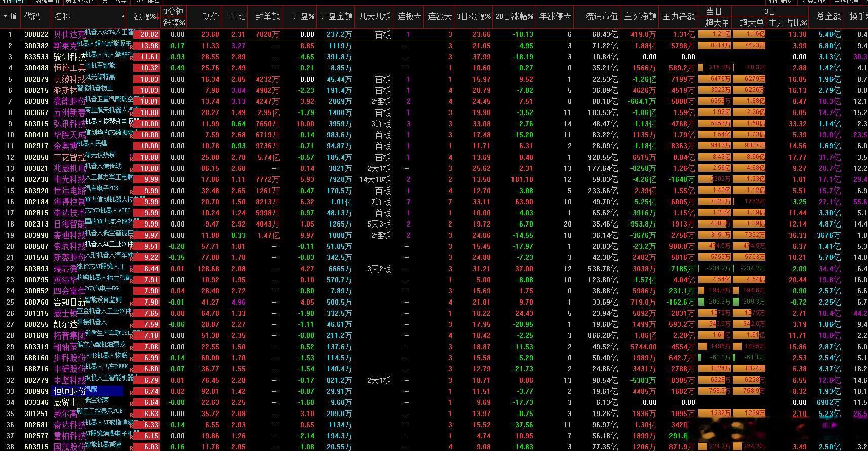Select stock 斯莱克 in the list
This screenshot has height=451, width=868.
tap(65, 46)
